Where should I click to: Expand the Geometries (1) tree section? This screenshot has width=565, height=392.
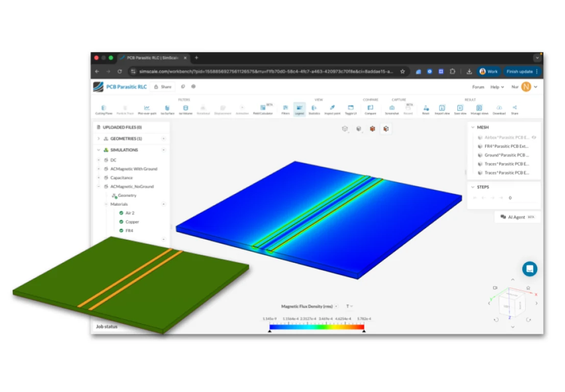(x=99, y=138)
